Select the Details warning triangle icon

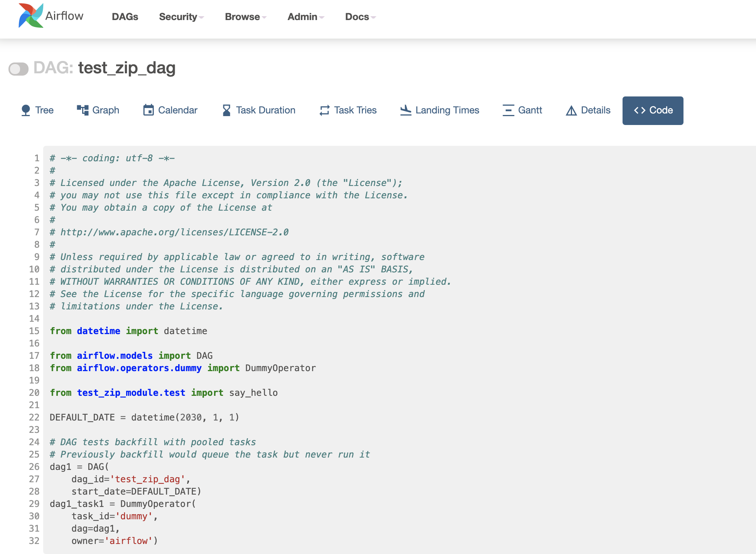point(571,110)
